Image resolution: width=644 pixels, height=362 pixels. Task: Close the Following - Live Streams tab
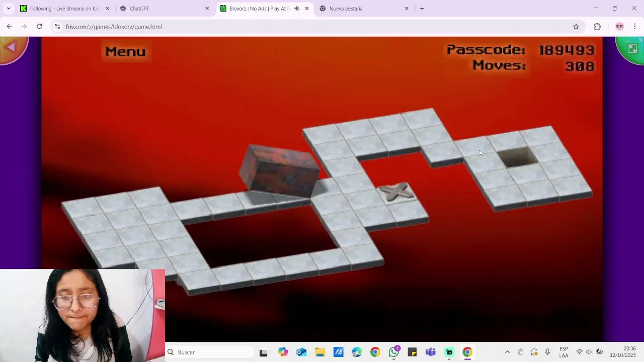(x=107, y=9)
